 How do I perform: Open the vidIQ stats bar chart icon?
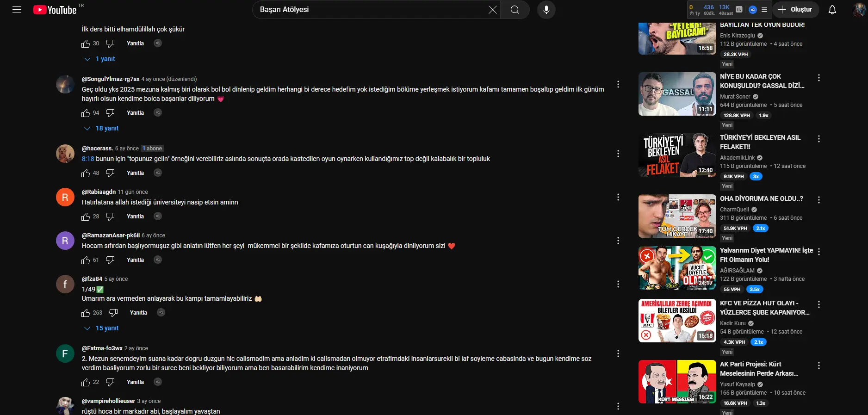point(739,9)
